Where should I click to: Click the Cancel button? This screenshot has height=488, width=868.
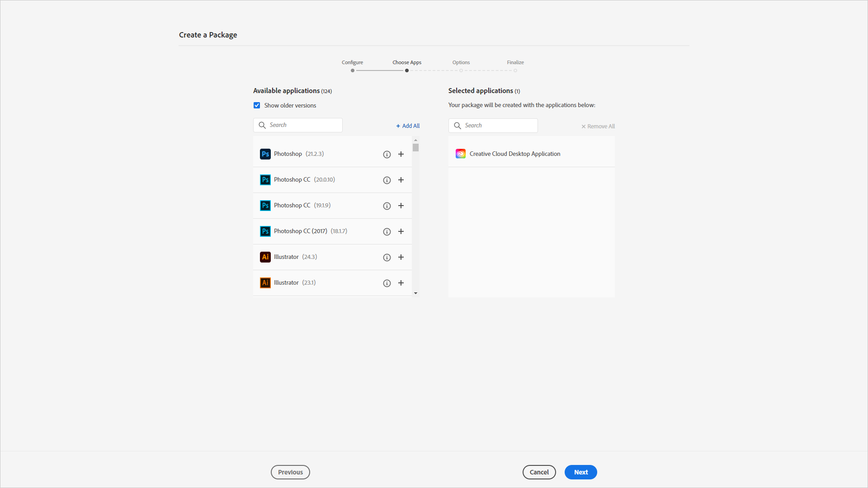point(539,472)
